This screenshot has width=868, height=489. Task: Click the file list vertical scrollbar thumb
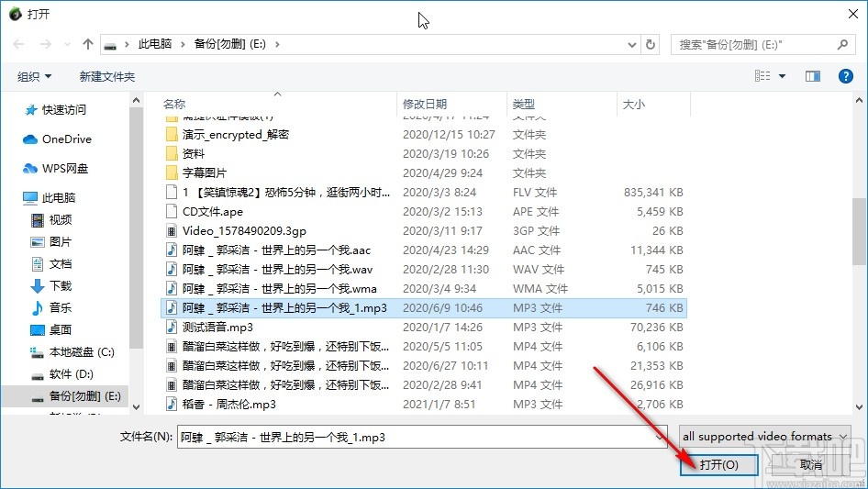point(859,232)
